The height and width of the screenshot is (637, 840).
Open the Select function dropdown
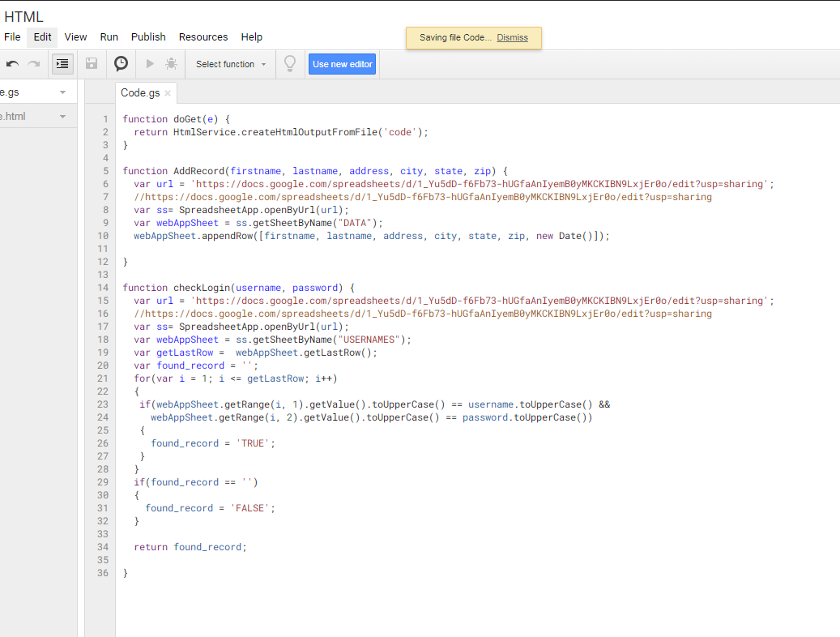click(x=231, y=64)
